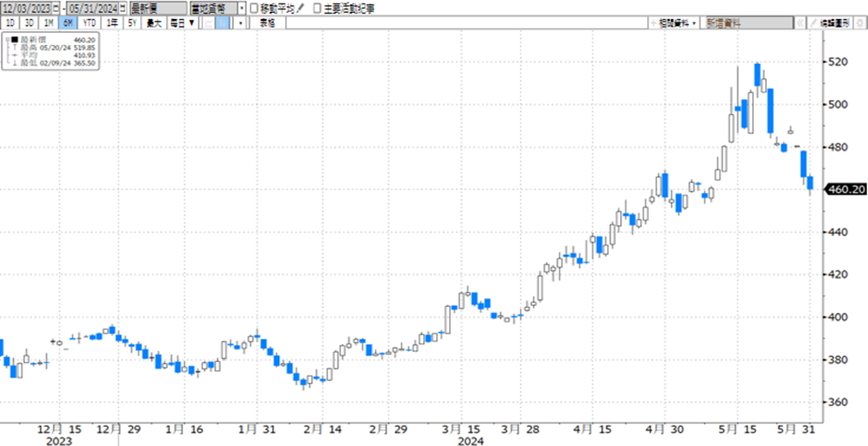Click the 最新價 price field
The image size is (868, 446).
[x=158, y=9]
